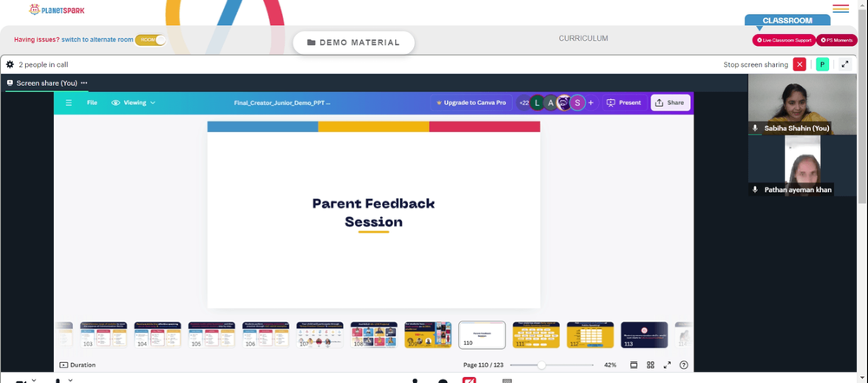Click the S collaborator avatar
This screenshot has height=383, width=868.
tap(577, 102)
